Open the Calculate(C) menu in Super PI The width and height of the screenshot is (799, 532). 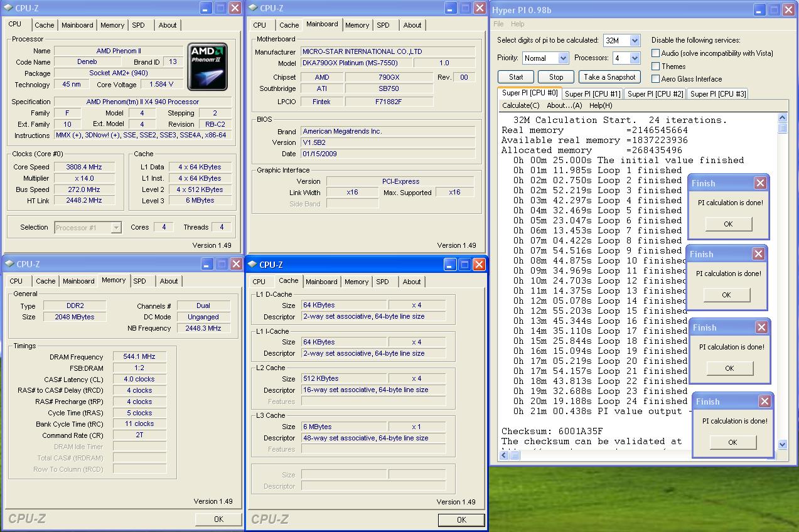(x=520, y=105)
